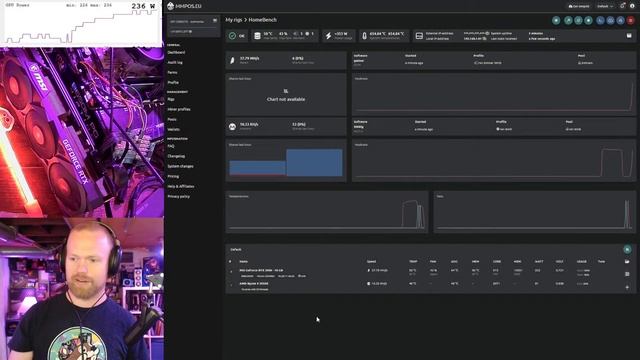This screenshot has height=360, width=640.
Task: Click the red circular rig action button
Action: coord(631,20)
